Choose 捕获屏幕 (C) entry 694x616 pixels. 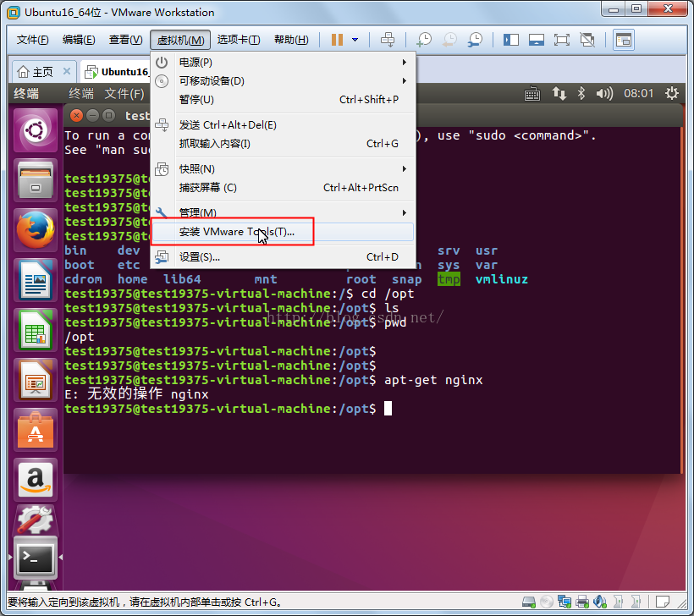283,188
